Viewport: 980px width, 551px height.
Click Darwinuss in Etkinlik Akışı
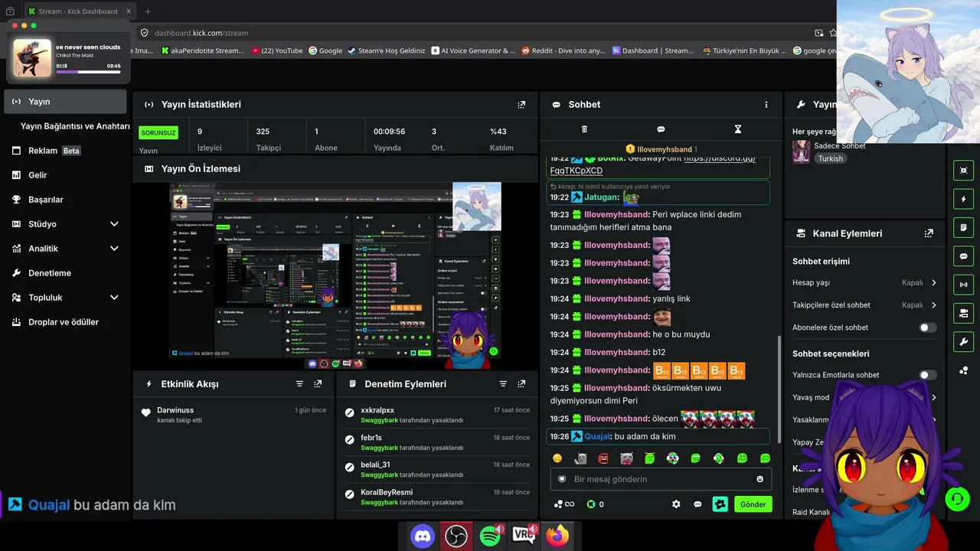175,410
